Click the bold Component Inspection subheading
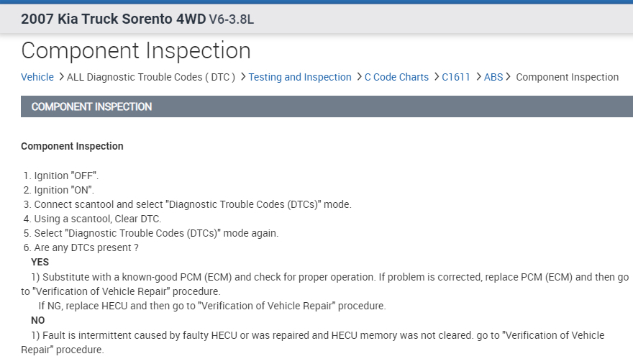633x364 pixels. [x=72, y=146]
